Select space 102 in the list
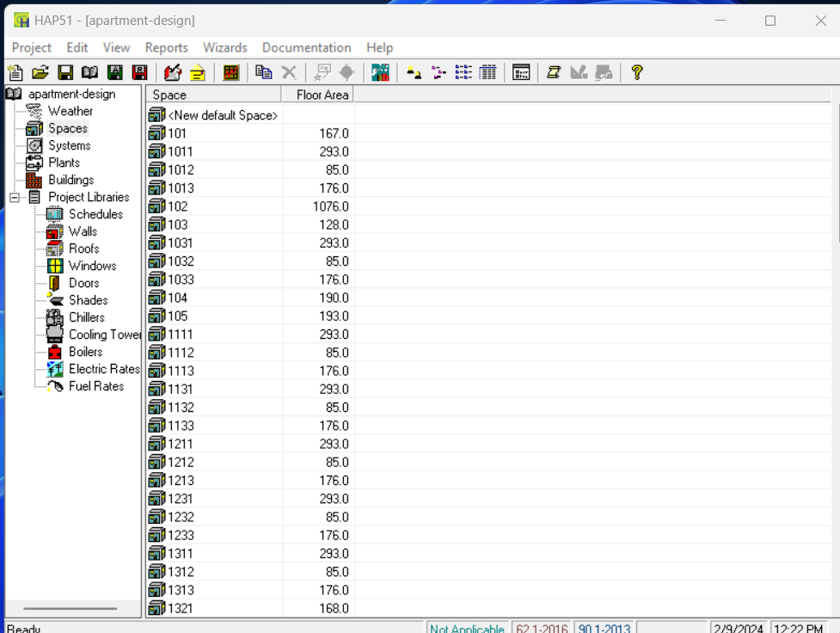Viewport: 840px width, 633px height. (x=177, y=206)
